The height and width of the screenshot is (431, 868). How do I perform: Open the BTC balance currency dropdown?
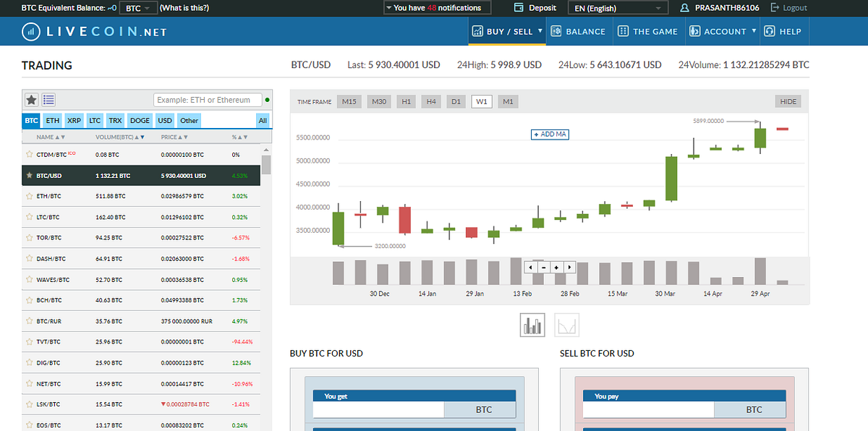(x=137, y=8)
